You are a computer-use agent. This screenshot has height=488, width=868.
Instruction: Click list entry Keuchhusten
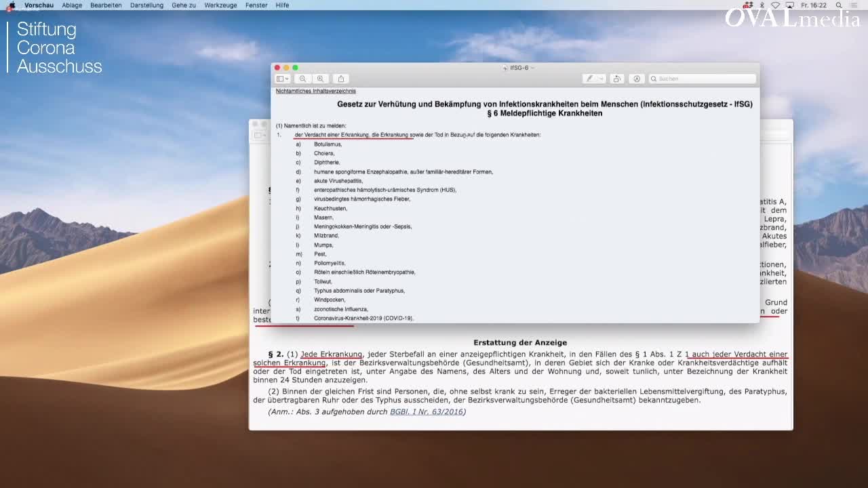(330, 208)
